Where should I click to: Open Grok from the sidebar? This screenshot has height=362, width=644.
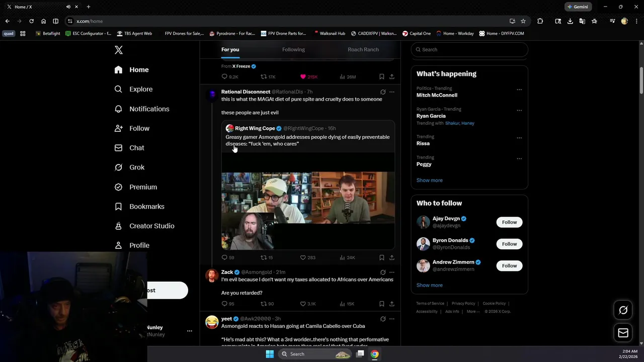click(x=129, y=167)
